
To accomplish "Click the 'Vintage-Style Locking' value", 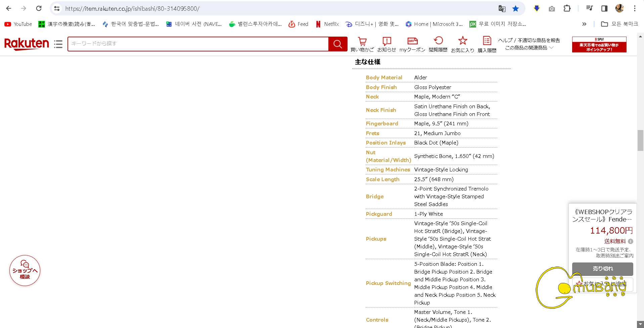I will 441,170.
